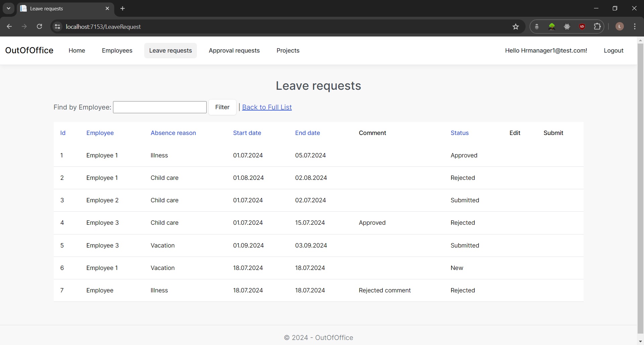The height and width of the screenshot is (345, 644).
Task: Open the Employees navigation item
Action: click(117, 51)
